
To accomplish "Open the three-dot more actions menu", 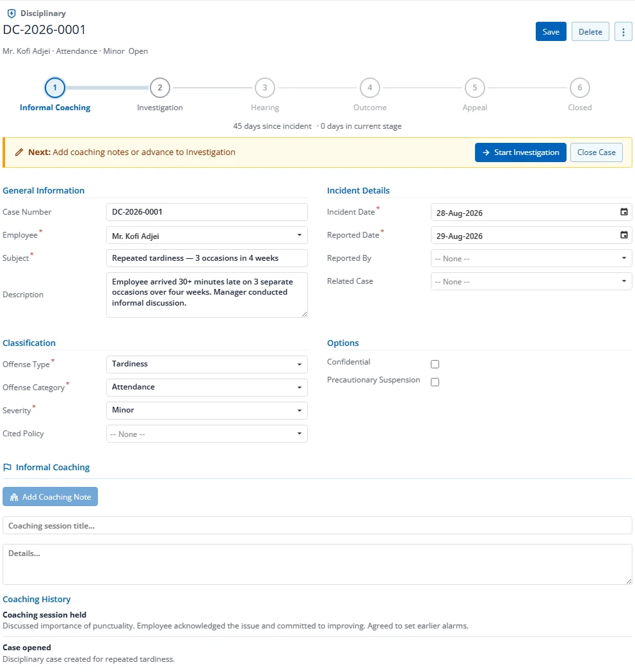I will pos(623,32).
